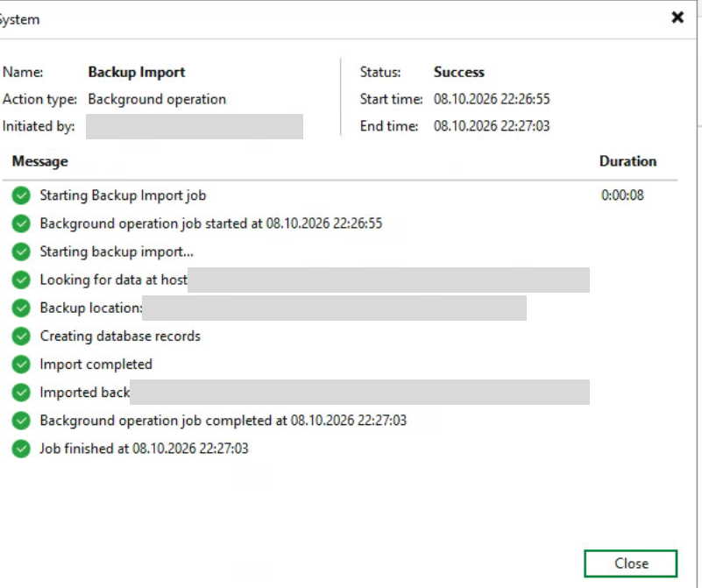Image resolution: width=702 pixels, height=588 pixels.
Task: Select the Message column header
Action: (39, 161)
